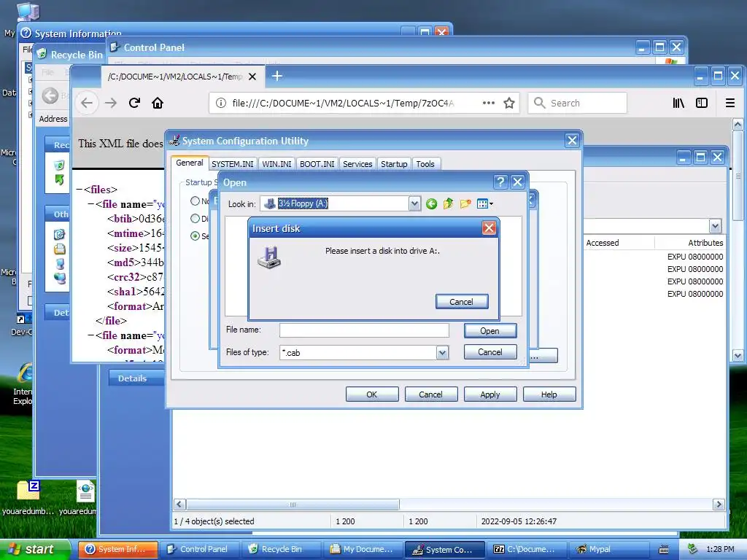This screenshot has width=747, height=560.
Task: Open a new browser tab with plus
Action: pyautogui.click(x=276, y=76)
